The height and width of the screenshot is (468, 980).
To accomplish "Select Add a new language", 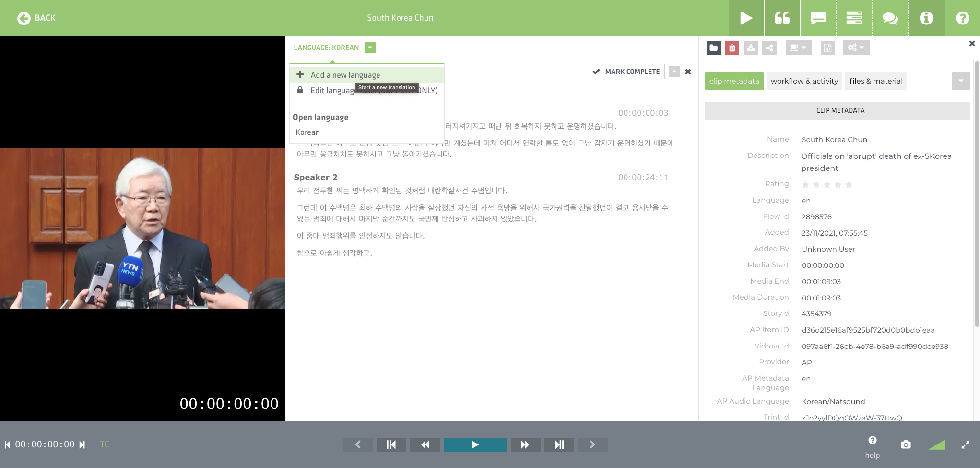I will point(345,75).
